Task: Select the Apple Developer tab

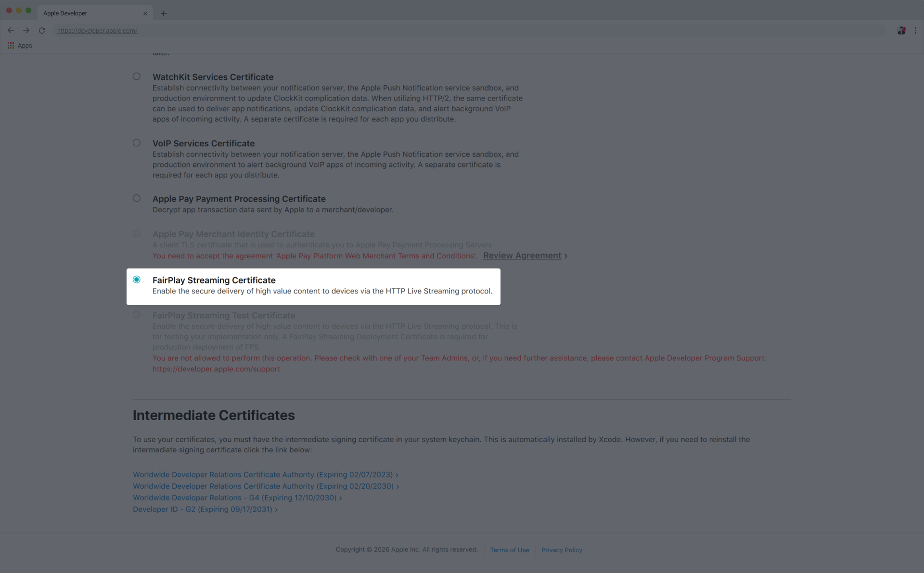Action: (x=95, y=13)
